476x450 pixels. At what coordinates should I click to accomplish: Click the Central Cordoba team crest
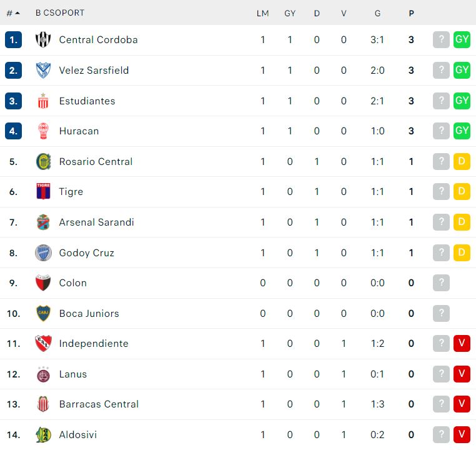click(43, 40)
